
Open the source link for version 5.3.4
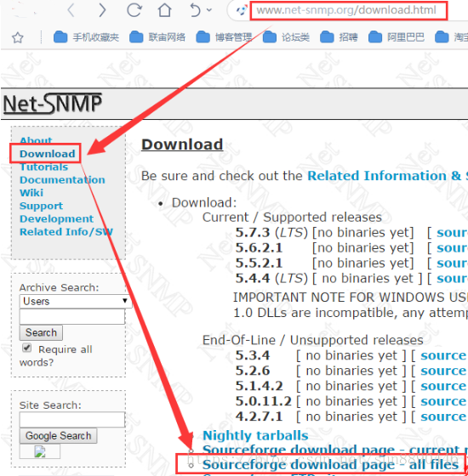[x=443, y=355]
